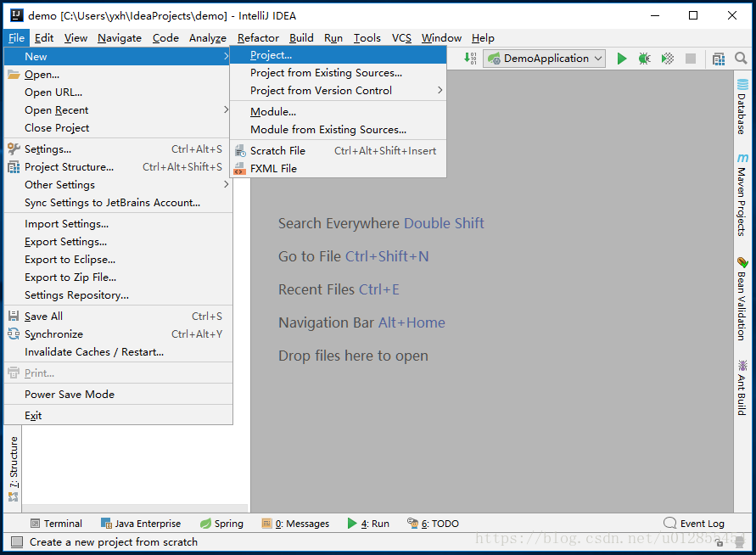
Task: Choose Module from Existing Sources...
Action: click(x=338, y=130)
